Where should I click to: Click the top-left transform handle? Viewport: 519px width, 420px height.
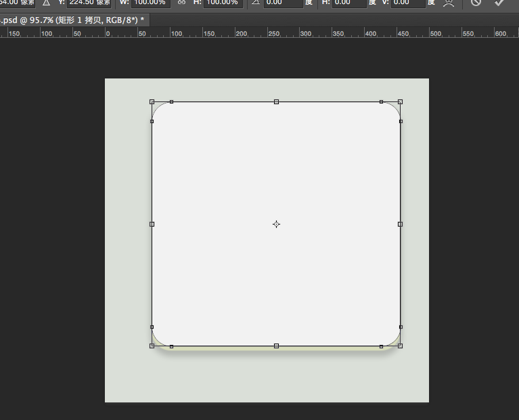pyautogui.click(x=152, y=102)
